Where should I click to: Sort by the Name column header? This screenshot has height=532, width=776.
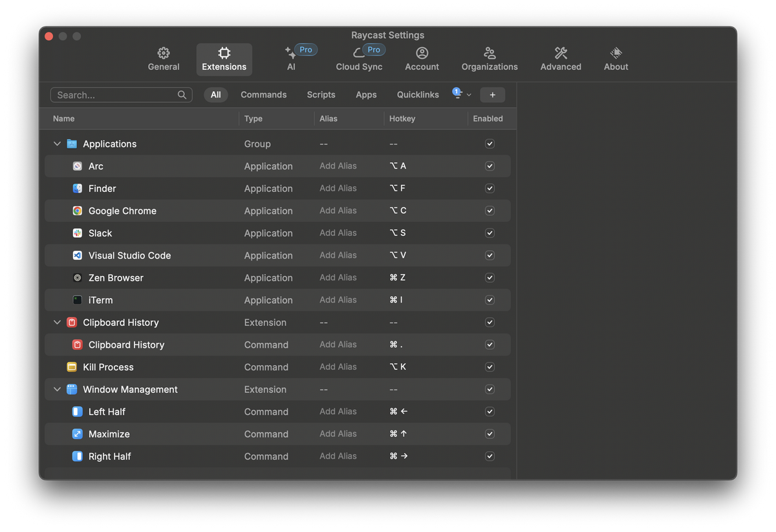(63, 119)
